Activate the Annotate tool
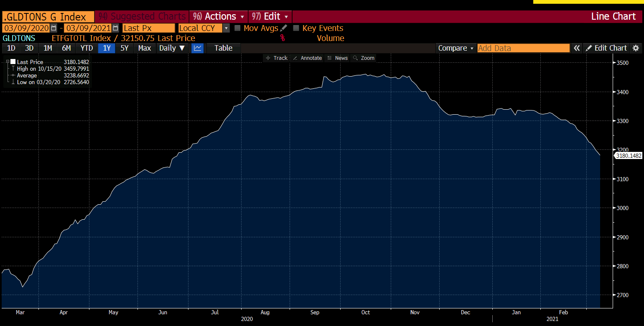This screenshot has width=644, height=326. [x=308, y=58]
